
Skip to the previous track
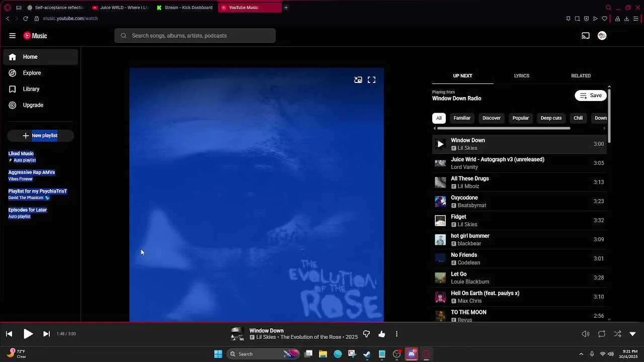pos(9,334)
